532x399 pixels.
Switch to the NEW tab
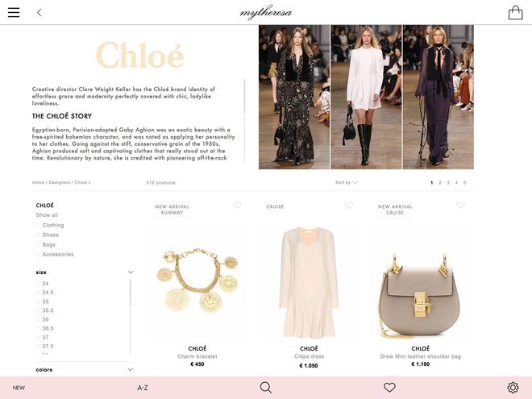pos(19,388)
